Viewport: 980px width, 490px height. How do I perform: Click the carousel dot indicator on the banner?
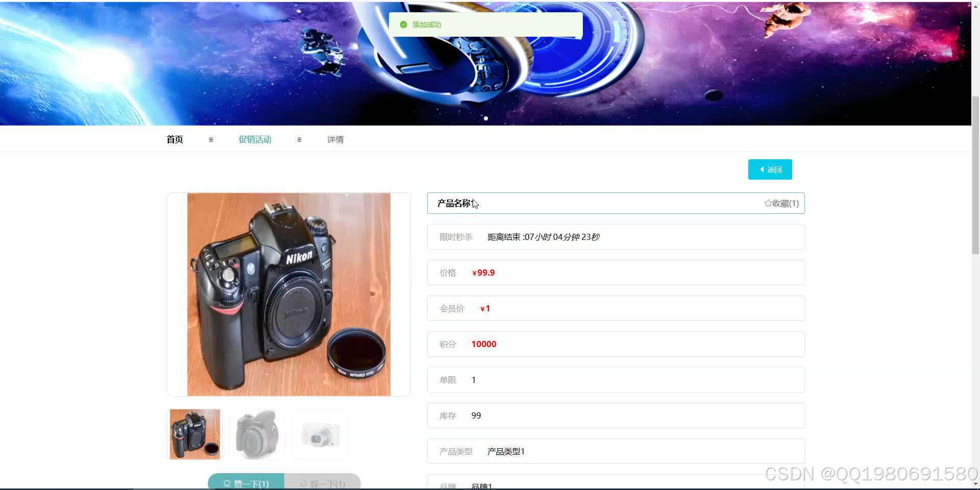(x=486, y=118)
